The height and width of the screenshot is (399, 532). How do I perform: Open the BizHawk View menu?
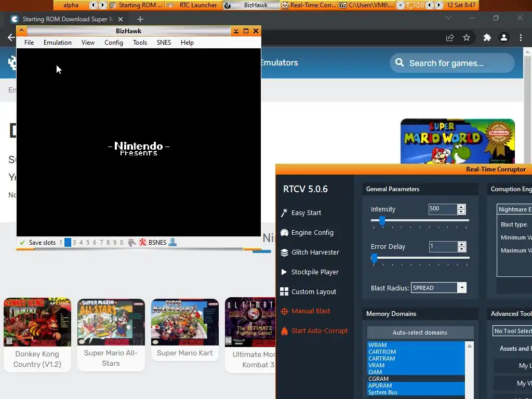tap(88, 43)
